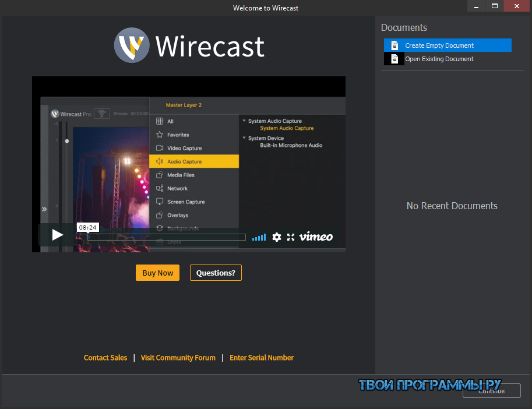Visit Community Forum link
Viewport: 532px width, 409px height.
[x=178, y=358]
